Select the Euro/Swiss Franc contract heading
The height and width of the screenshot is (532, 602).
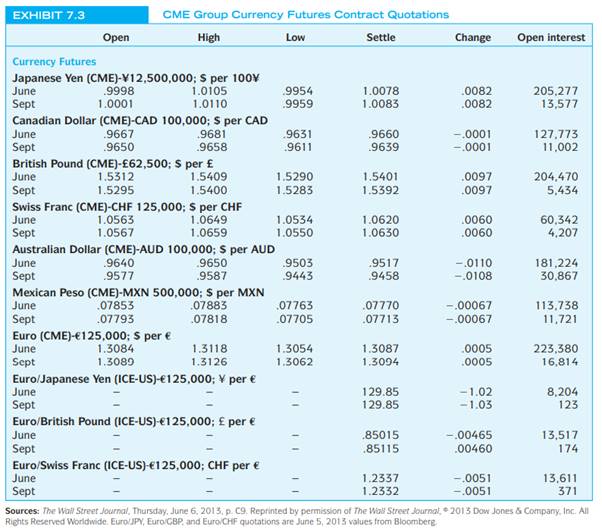point(136,465)
